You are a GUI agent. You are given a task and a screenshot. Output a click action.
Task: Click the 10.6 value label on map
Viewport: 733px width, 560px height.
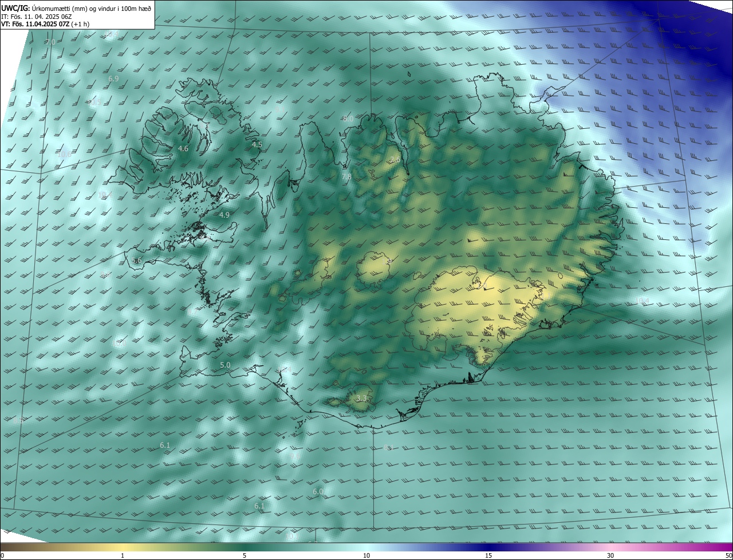[x=65, y=154]
